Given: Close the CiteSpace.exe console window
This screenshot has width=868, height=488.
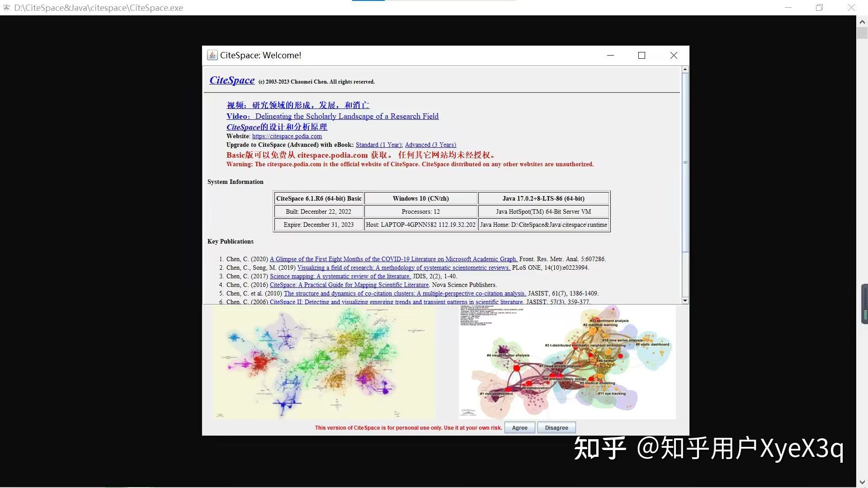Looking at the screenshot, I should 851,8.
